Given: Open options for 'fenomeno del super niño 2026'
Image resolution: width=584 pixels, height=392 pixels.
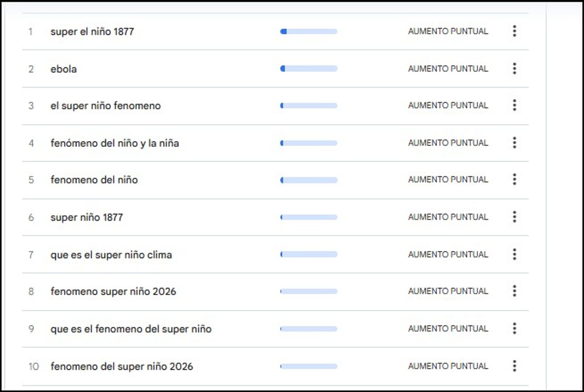Looking at the screenshot, I should pos(514,366).
